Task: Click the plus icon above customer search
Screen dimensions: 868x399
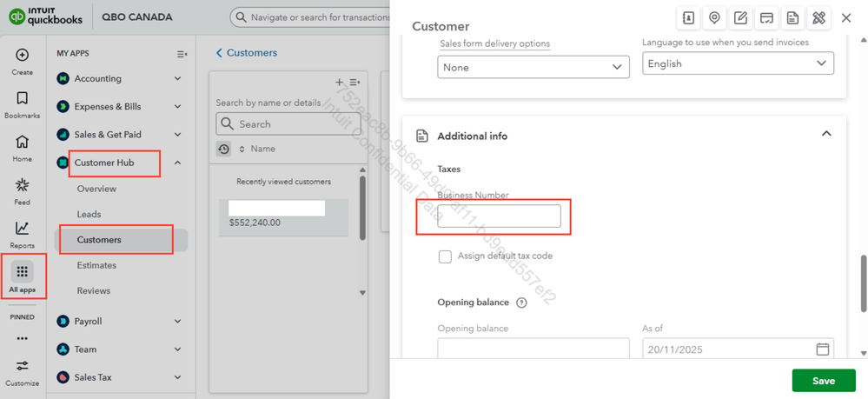Action: click(339, 83)
